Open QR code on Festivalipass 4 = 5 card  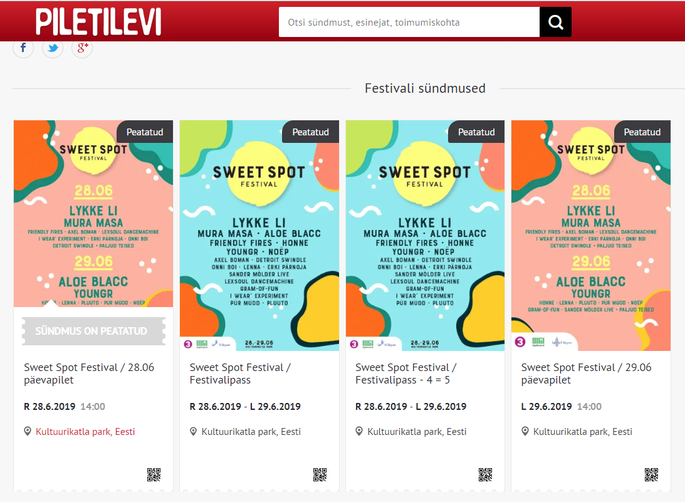point(485,475)
